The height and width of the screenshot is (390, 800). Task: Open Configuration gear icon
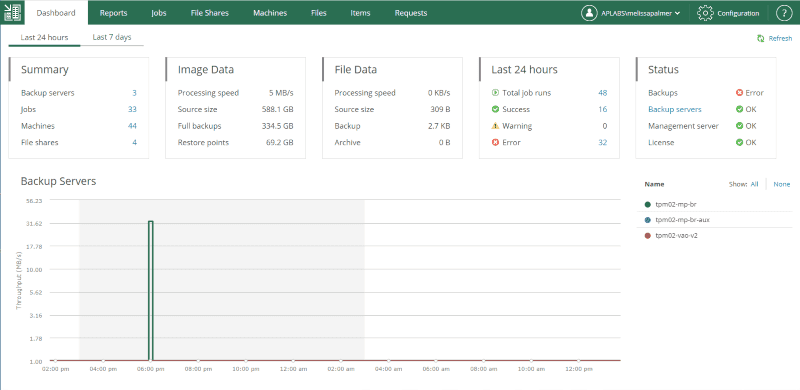[x=705, y=13]
